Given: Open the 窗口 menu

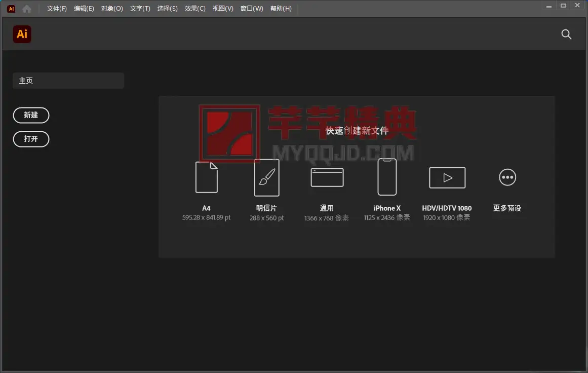Looking at the screenshot, I should point(252,8).
